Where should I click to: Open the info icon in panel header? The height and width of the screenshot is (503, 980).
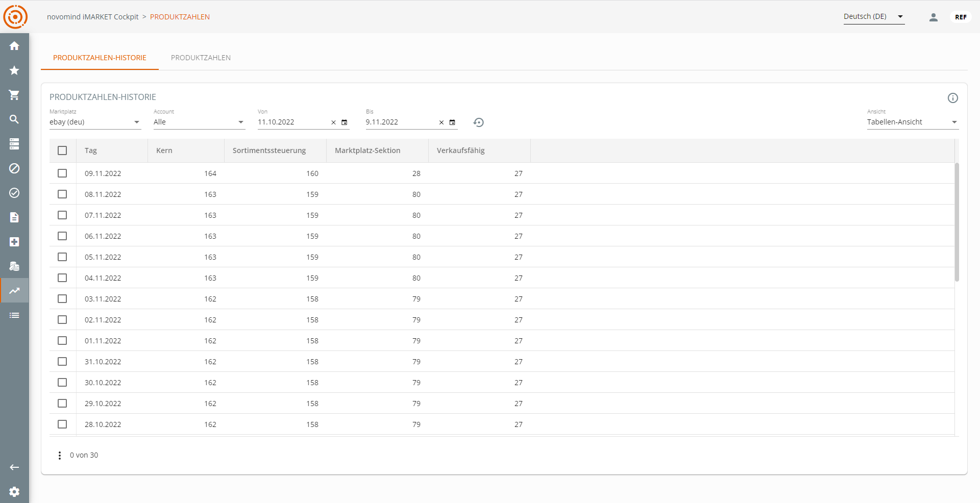(x=952, y=98)
